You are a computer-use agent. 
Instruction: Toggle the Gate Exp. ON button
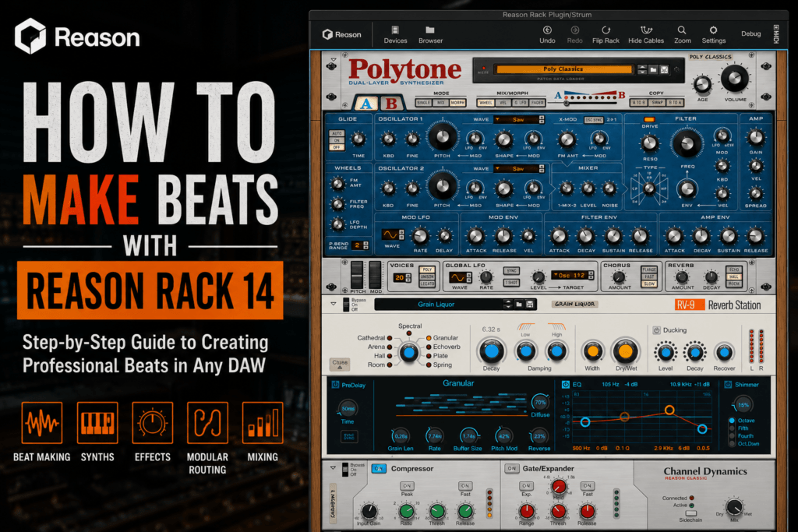pyautogui.click(x=526, y=486)
